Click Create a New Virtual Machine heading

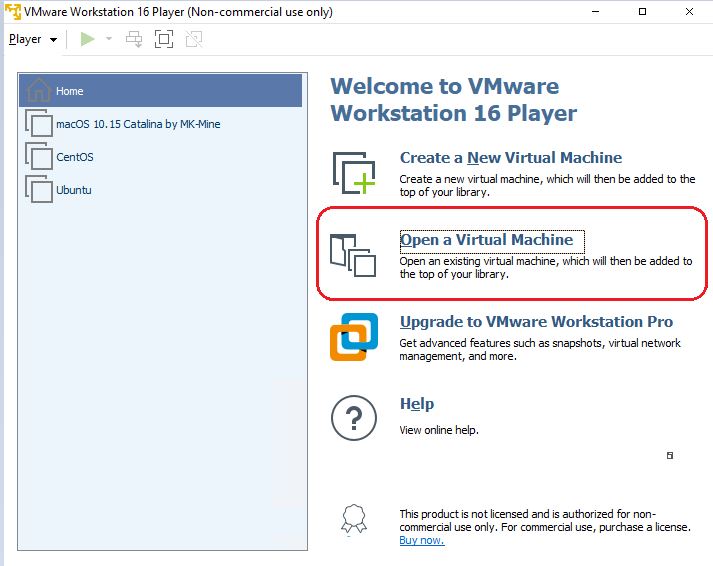pos(510,158)
